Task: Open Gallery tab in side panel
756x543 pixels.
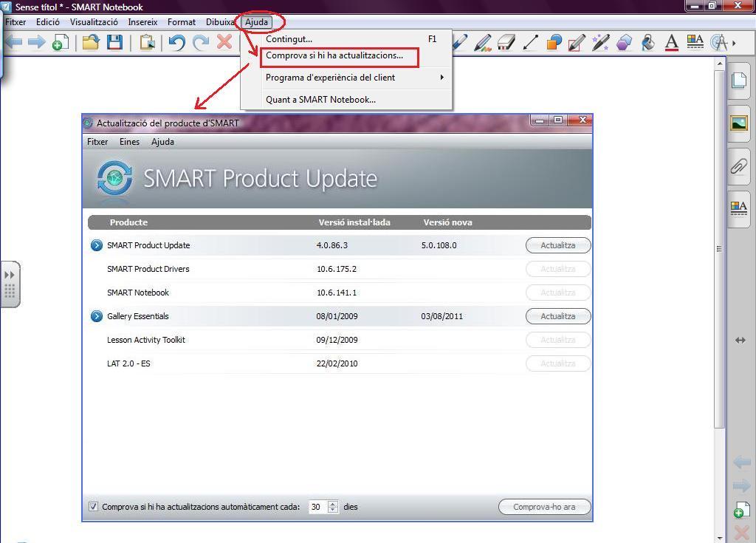Action: pyautogui.click(x=739, y=123)
